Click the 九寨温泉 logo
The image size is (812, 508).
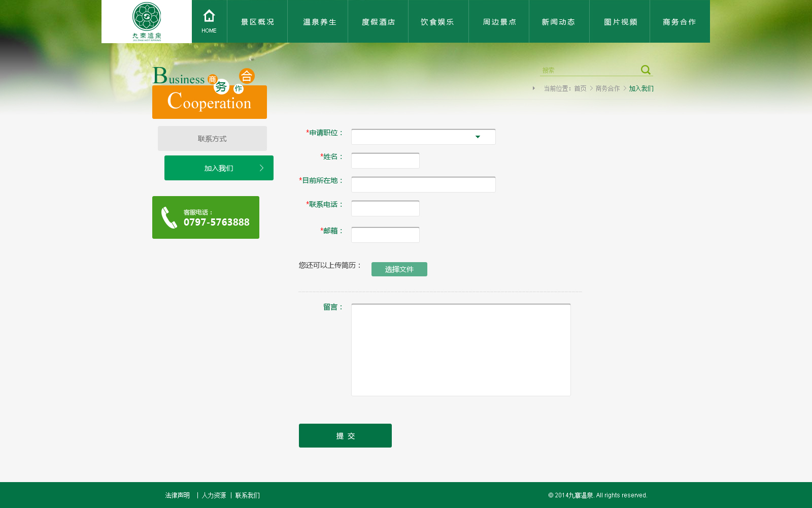pyautogui.click(x=147, y=21)
